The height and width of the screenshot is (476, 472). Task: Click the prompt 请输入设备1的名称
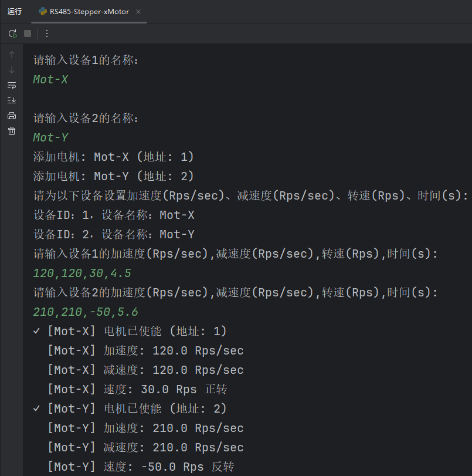pos(86,60)
